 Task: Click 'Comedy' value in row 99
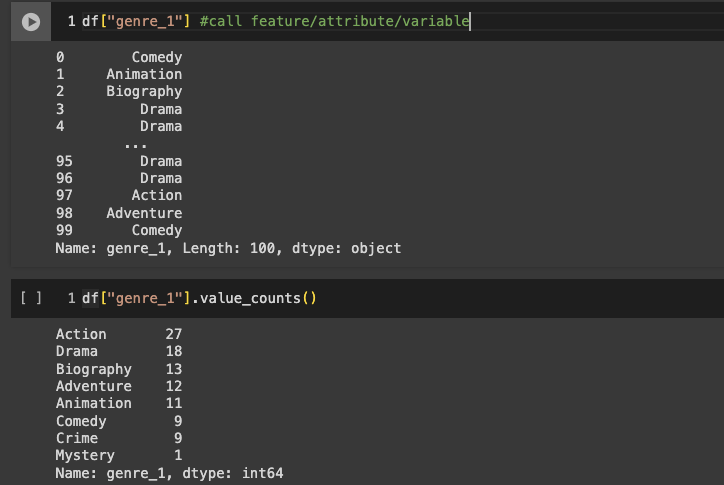(x=157, y=230)
